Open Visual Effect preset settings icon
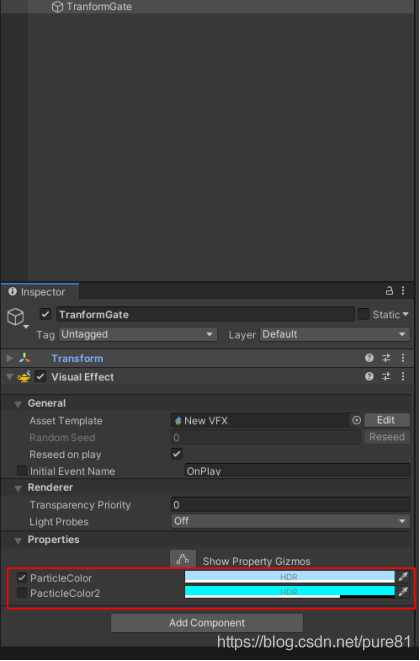Viewport: 420px width, 661px height. pos(386,376)
